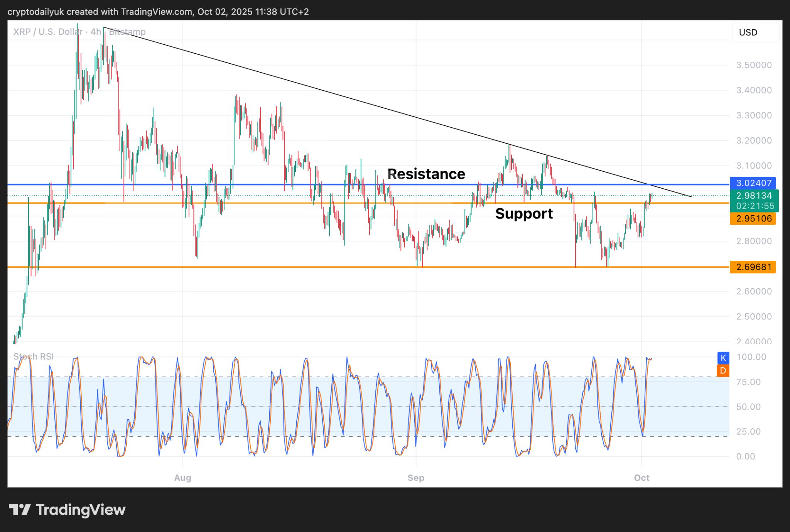The image size is (790, 532).
Task: Click the orange 2.69681 price label
Action: [x=753, y=267]
